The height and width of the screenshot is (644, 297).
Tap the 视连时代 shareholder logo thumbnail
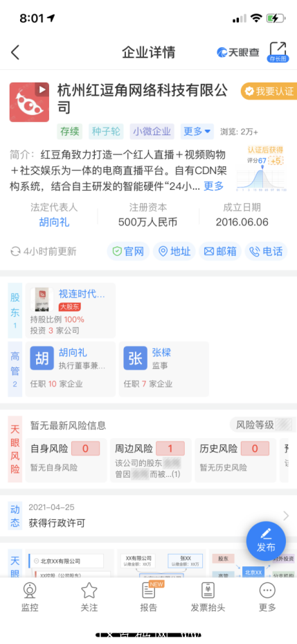tap(42, 299)
